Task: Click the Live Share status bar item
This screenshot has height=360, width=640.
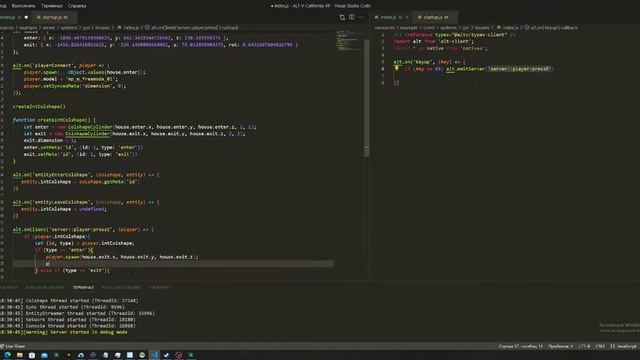Action: click(x=13, y=346)
